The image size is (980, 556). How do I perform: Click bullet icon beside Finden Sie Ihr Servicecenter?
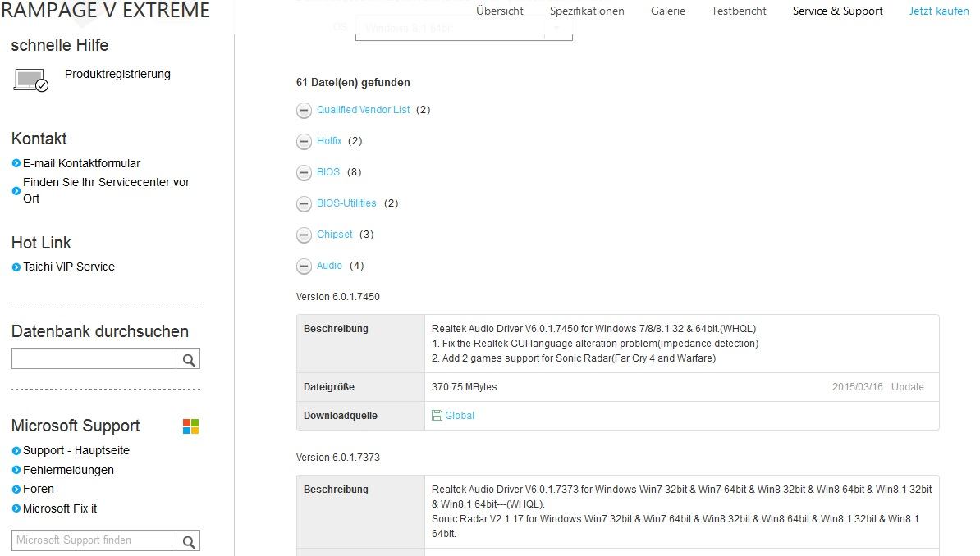16,190
